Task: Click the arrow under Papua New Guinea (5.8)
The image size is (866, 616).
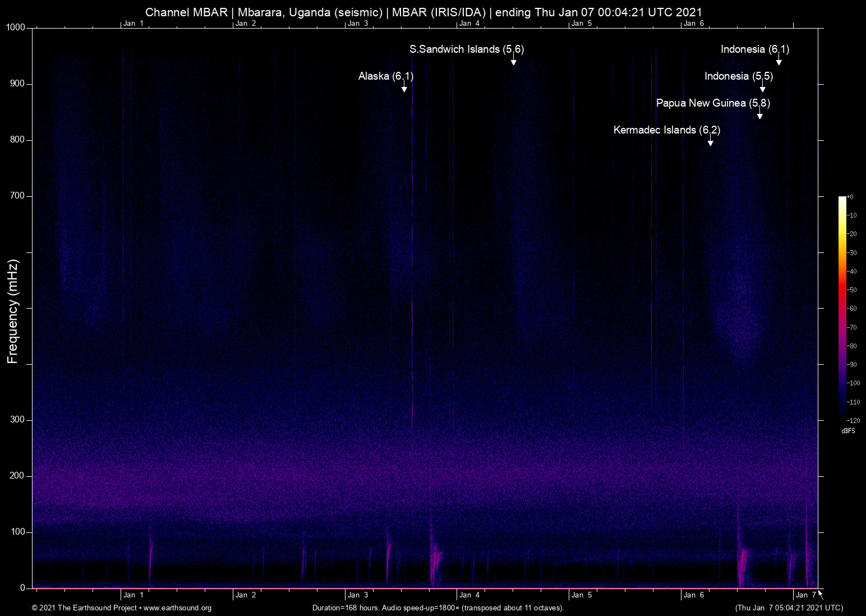Action: pos(759,114)
